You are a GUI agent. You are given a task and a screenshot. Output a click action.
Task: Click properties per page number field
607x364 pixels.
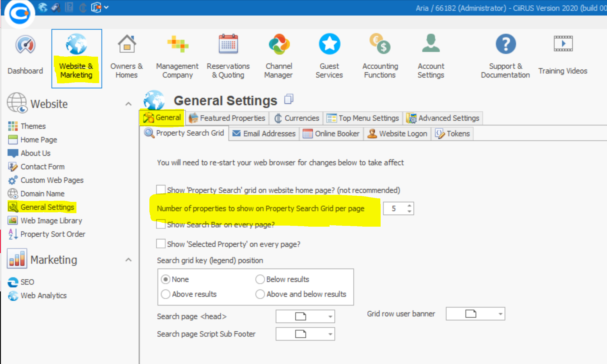(x=394, y=209)
